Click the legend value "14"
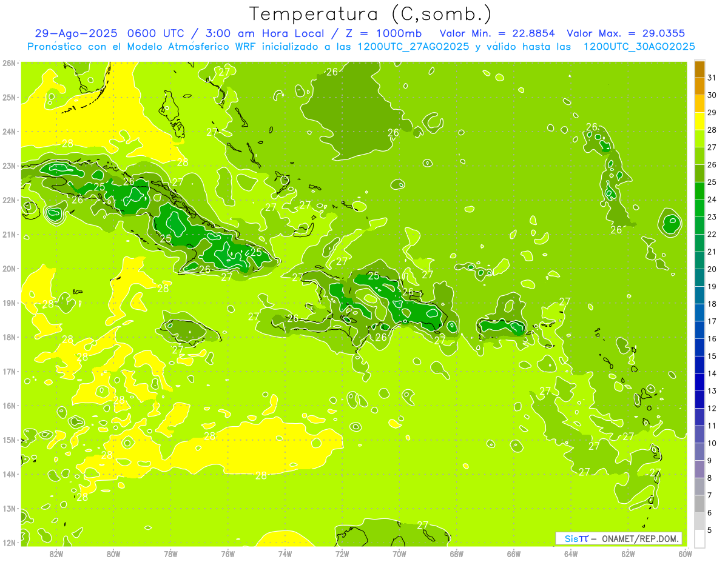 click(x=712, y=373)
